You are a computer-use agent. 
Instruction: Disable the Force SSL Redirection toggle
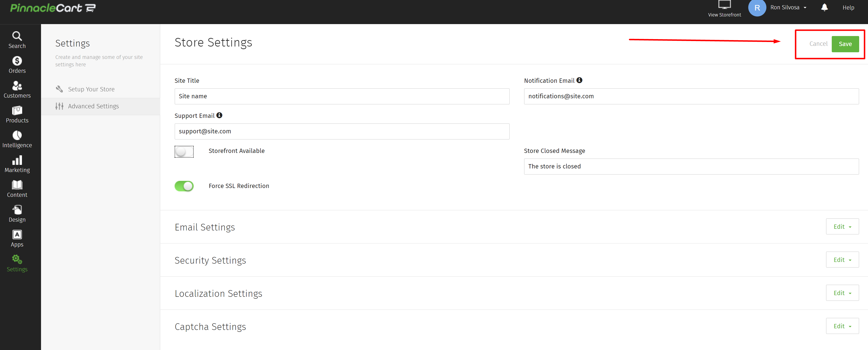coord(184,186)
